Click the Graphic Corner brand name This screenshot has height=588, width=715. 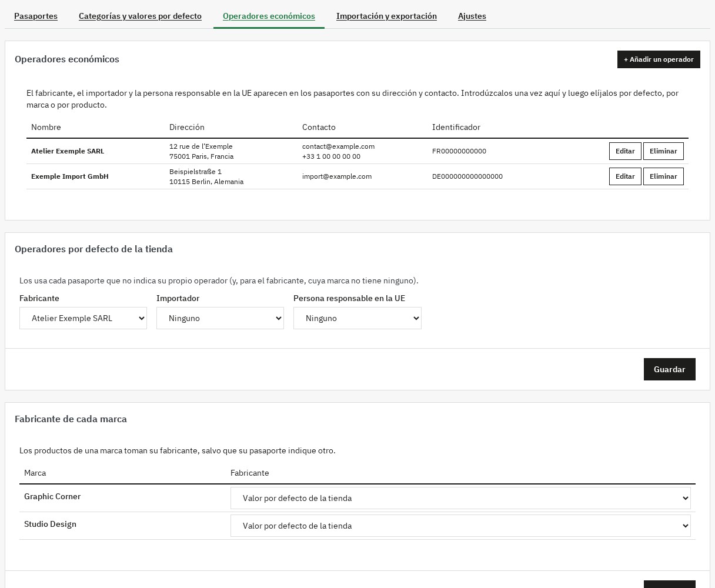52,496
